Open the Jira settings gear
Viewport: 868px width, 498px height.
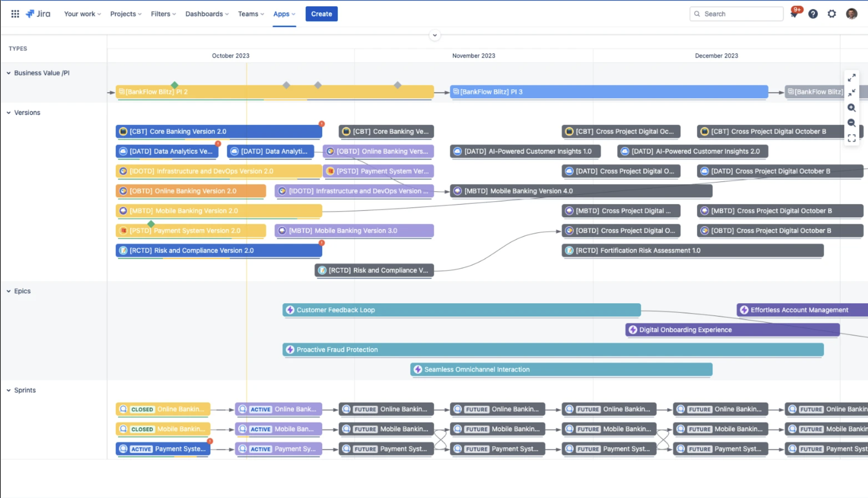(832, 14)
